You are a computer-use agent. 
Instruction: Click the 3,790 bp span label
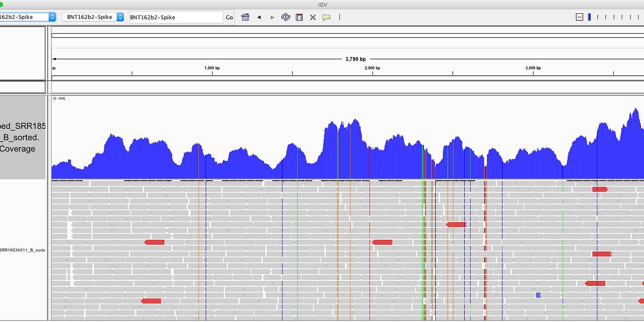click(355, 59)
